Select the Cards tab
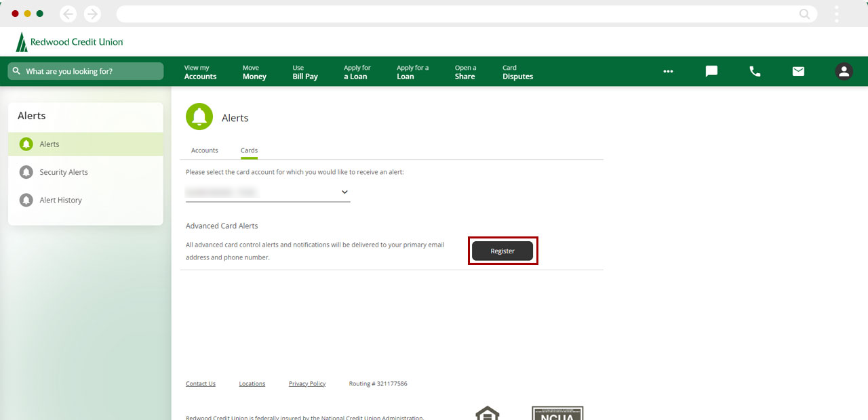 [x=249, y=150]
